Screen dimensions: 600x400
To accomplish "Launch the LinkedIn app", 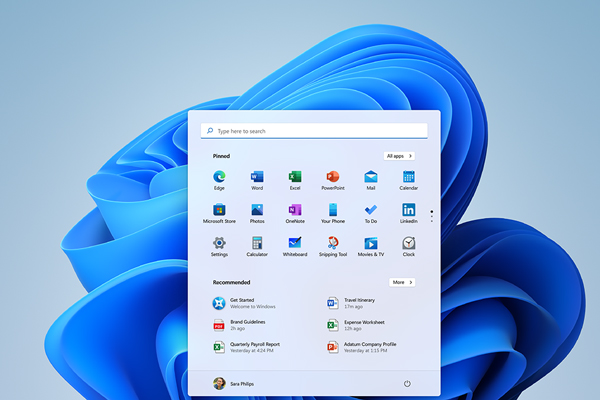I will click(409, 210).
